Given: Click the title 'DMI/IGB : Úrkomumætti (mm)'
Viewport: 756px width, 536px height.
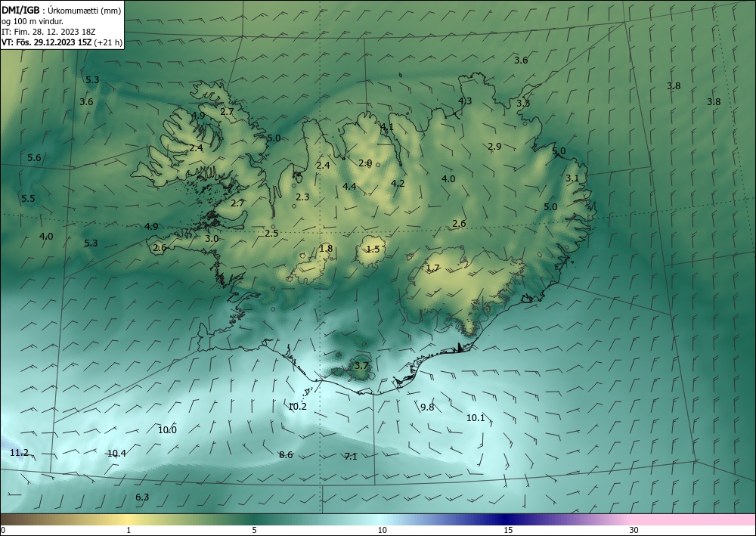Looking at the screenshot, I should (61, 10).
